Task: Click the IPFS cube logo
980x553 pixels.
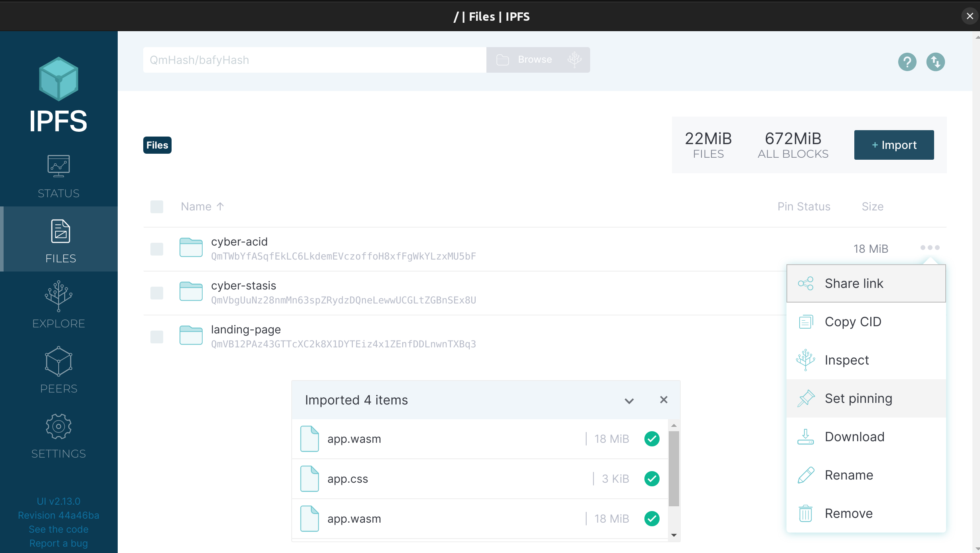Action: tap(59, 79)
